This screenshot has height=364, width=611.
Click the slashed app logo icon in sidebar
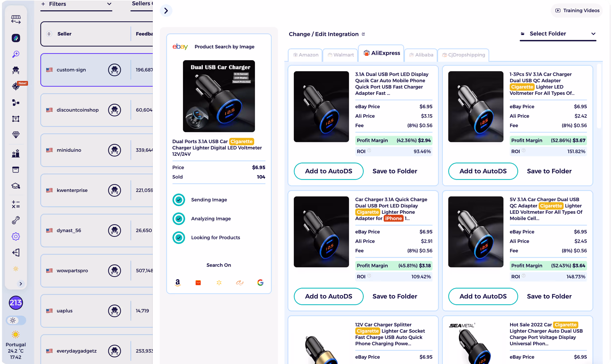tap(16, 38)
